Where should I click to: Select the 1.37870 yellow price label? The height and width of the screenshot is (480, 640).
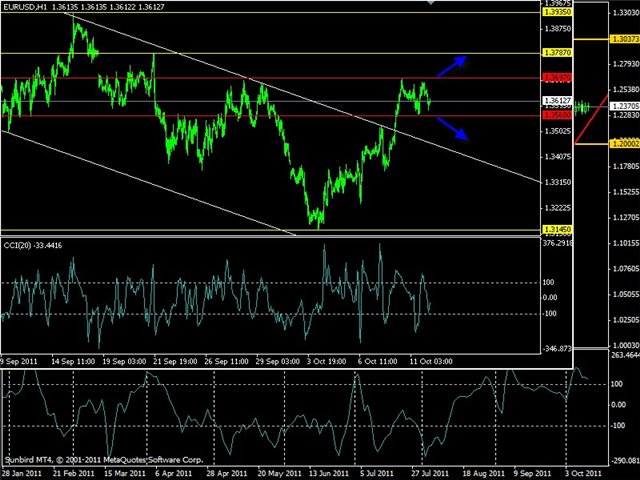(556, 52)
